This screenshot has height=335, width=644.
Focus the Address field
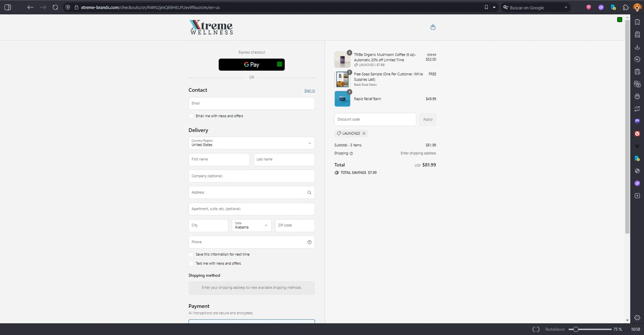(x=252, y=192)
